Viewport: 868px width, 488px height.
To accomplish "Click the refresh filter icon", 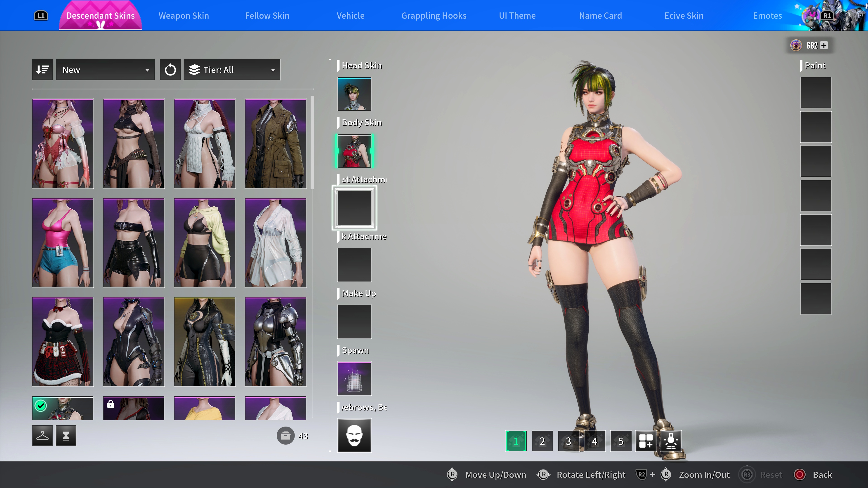I will point(170,70).
